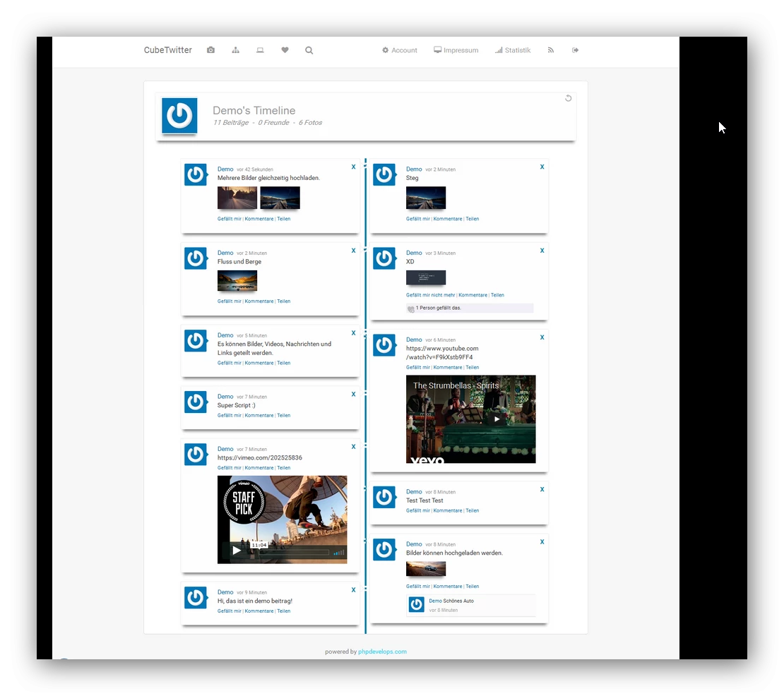This screenshot has width=784, height=696.
Task: Click Teilen on the 'Steg' post
Action: click(x=473, y=219)
